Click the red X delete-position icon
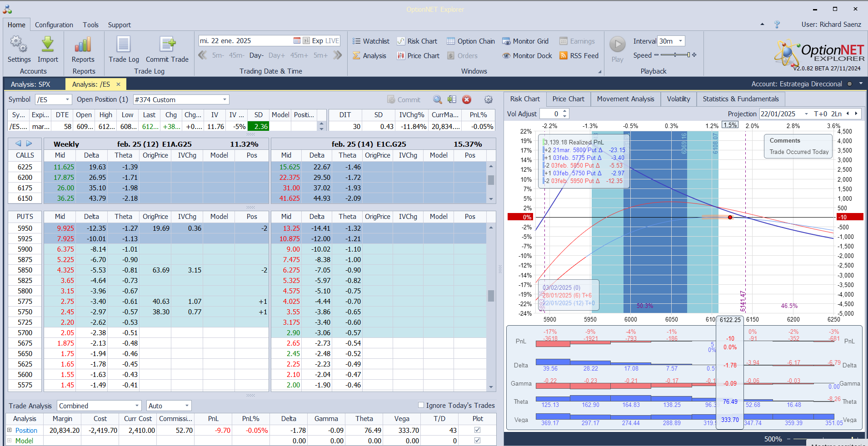868x446 pixels. 467,99
